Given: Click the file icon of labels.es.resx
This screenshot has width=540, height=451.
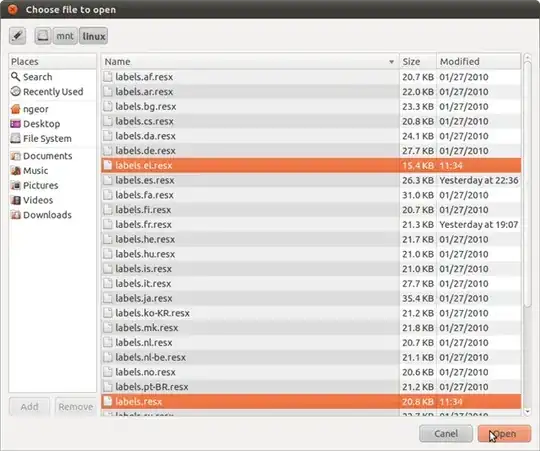Looking at the screenshot, I should click(108, 180).
